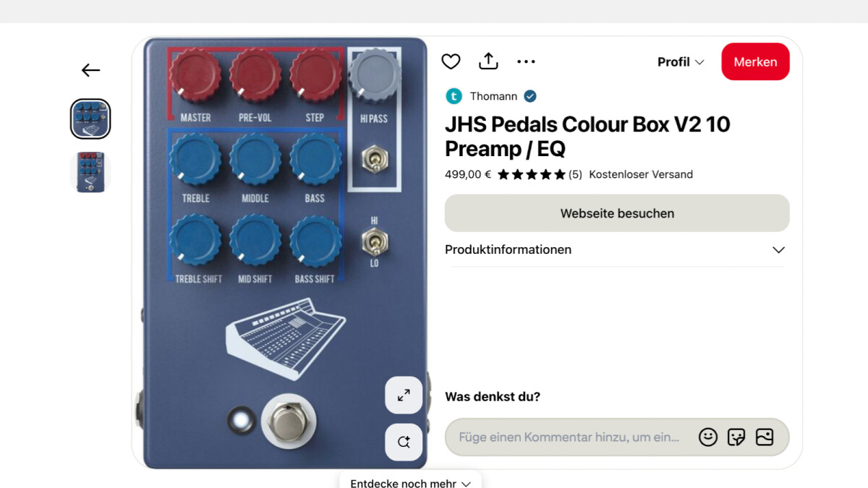Expand Entdecke noch mehr section
The height and width of the screenshot is (488, 868).
point(410,483)
